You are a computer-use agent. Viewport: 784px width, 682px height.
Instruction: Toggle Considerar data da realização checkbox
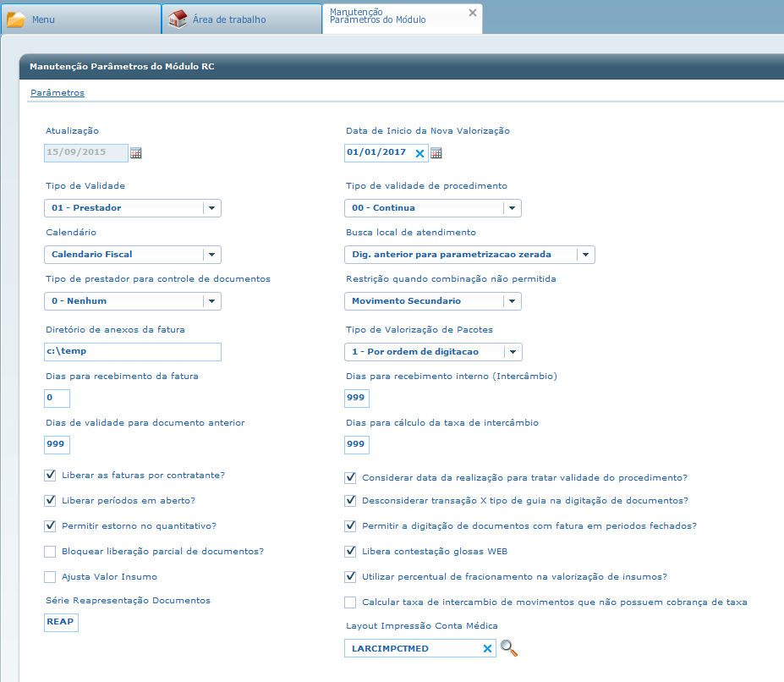click(x=350, y=478)
